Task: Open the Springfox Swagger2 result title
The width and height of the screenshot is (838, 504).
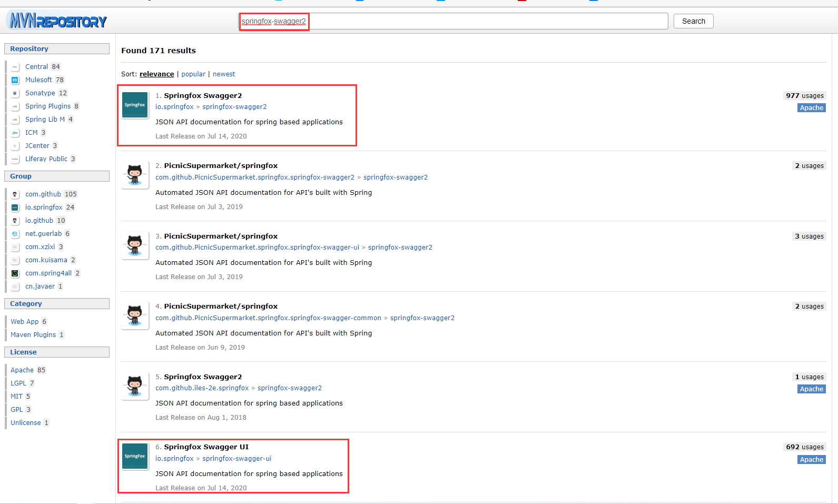Action: [x=203, y=95]
